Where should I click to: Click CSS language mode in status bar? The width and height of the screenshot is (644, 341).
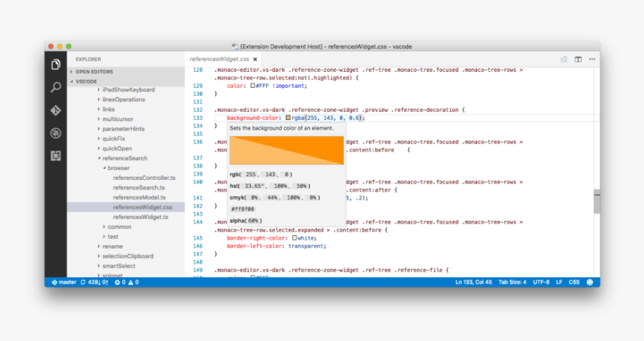[x=574, y=283]
